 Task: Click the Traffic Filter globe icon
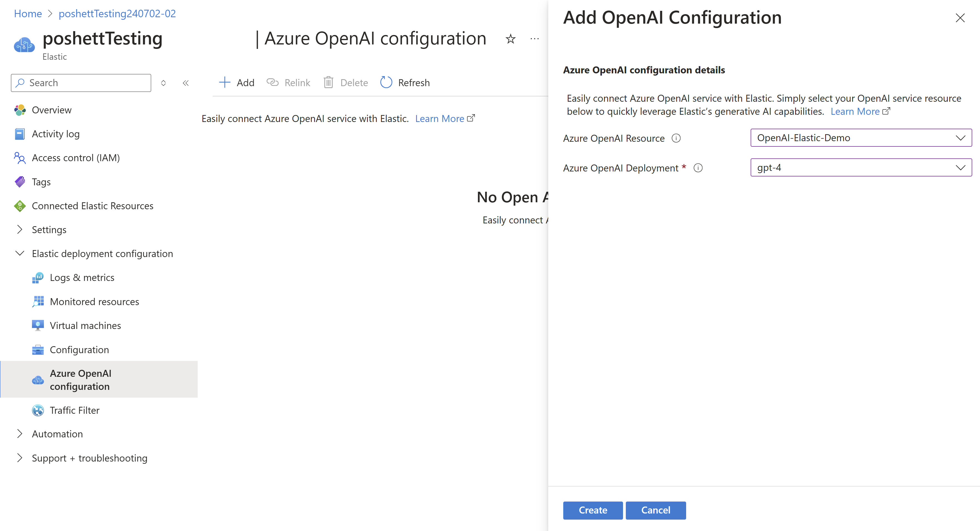[37, 410]
